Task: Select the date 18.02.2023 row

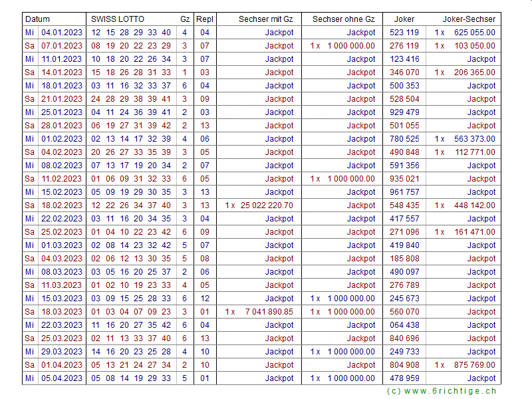Action: point(62,205)
